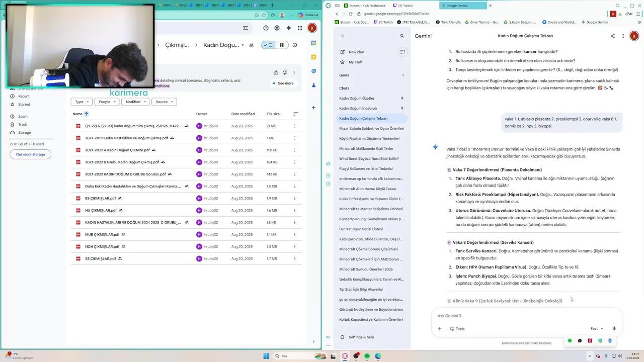Expand the Kadın Doğu... folder dropdown
This screenshot has width=644, height=362.
(x=243, y=45)
